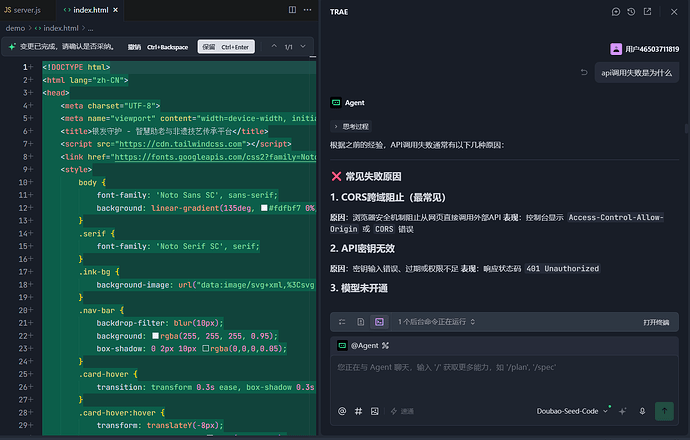
Task: Click rgba(0,0,0,0.05) color swatch on line 23
Action: click(206, 348)
